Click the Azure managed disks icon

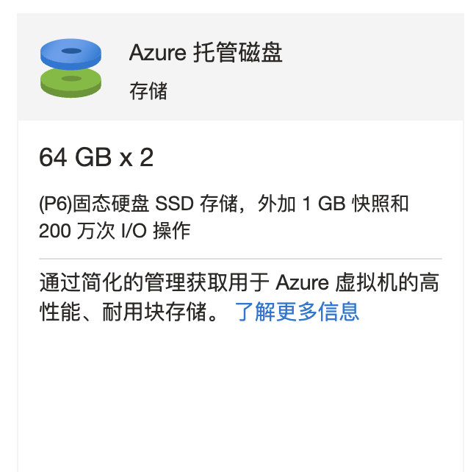(71, 68)
